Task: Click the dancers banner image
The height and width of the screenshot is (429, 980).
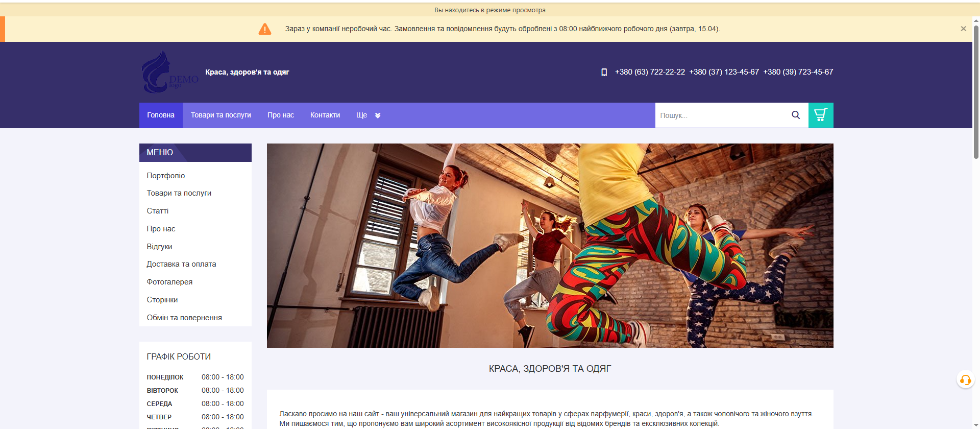Action: 550,245
